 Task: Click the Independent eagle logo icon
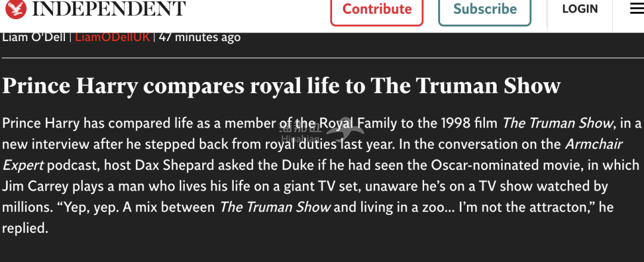[16, 9]
